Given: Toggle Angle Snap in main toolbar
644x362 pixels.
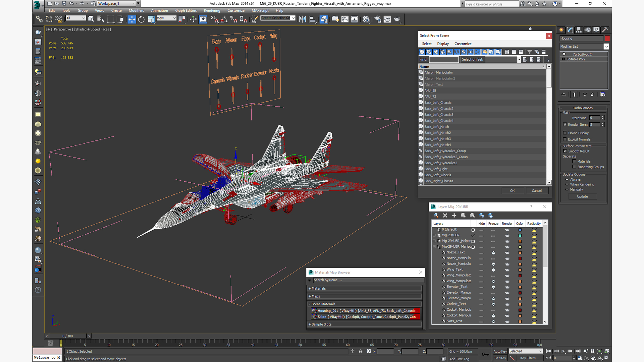Looking at the screenshot, I should 224,19.
